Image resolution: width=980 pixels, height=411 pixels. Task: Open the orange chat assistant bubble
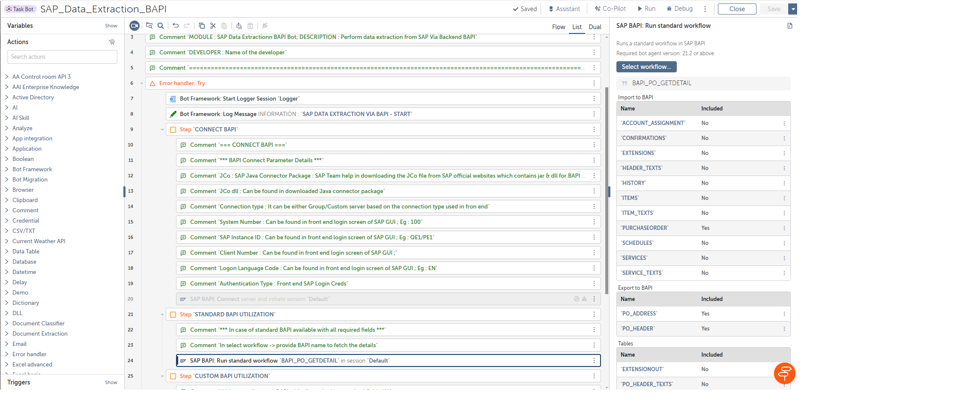pos(785,373)
